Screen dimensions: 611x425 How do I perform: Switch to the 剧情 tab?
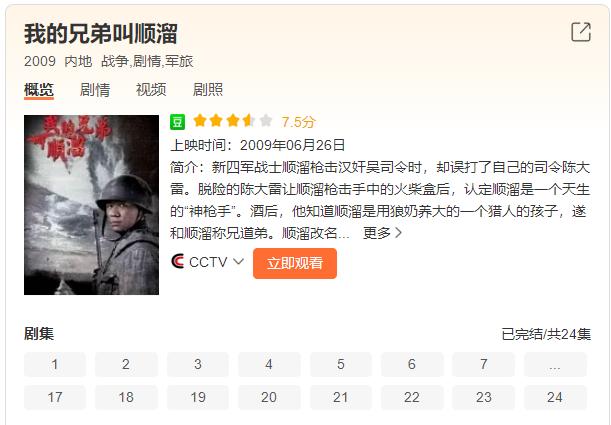click(x=95, y=90)
